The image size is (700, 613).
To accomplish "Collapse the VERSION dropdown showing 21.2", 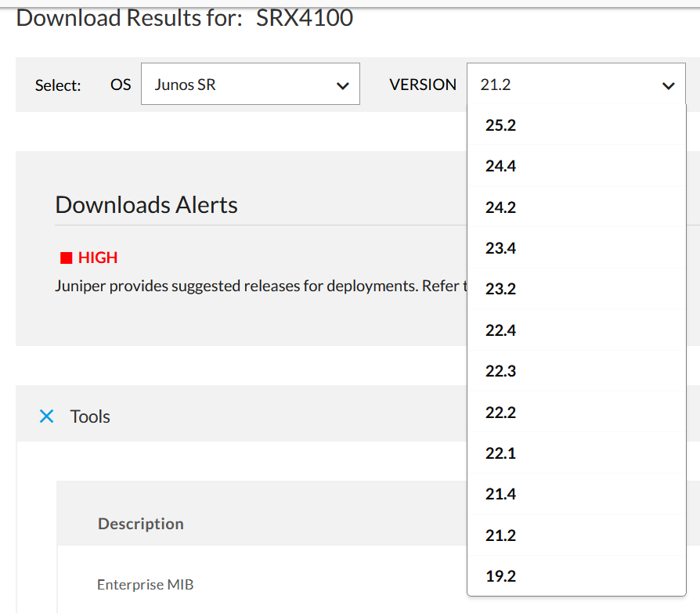I will [576, 84].
